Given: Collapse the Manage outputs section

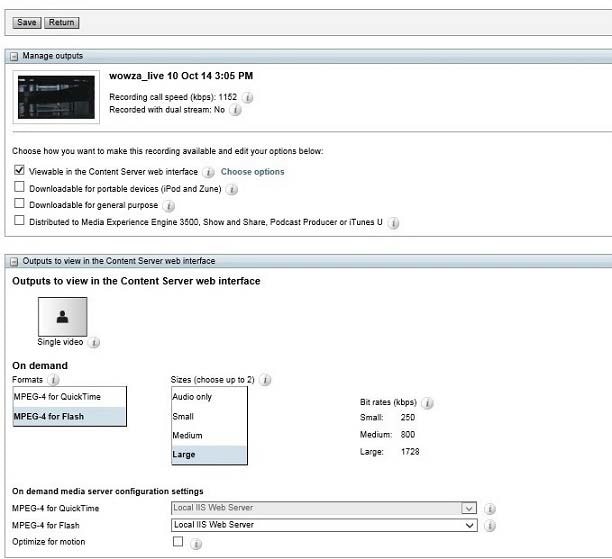Looking at the screenshot, I should click(14, 56).
